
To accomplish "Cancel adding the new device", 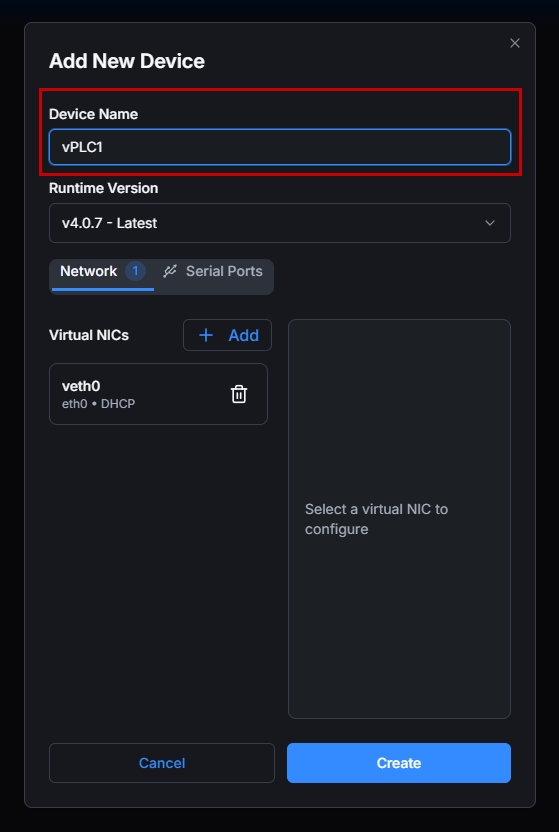I will click(x=162, y=763).
